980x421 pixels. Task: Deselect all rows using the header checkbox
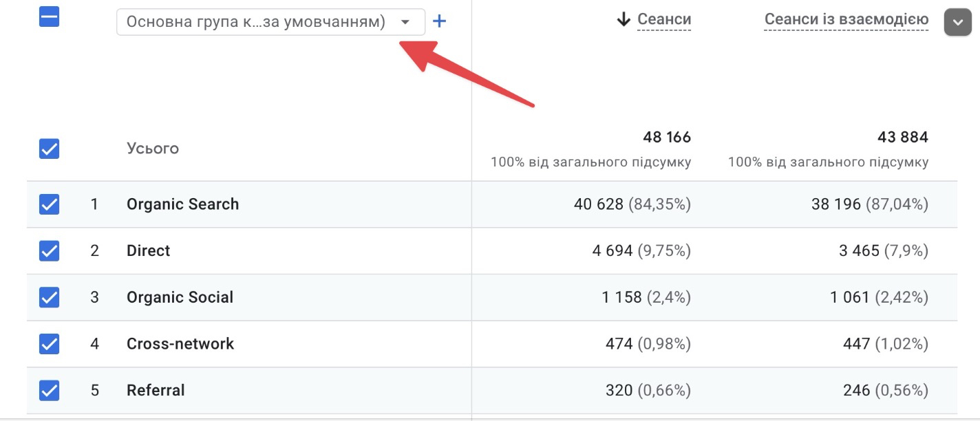(48, 17)
